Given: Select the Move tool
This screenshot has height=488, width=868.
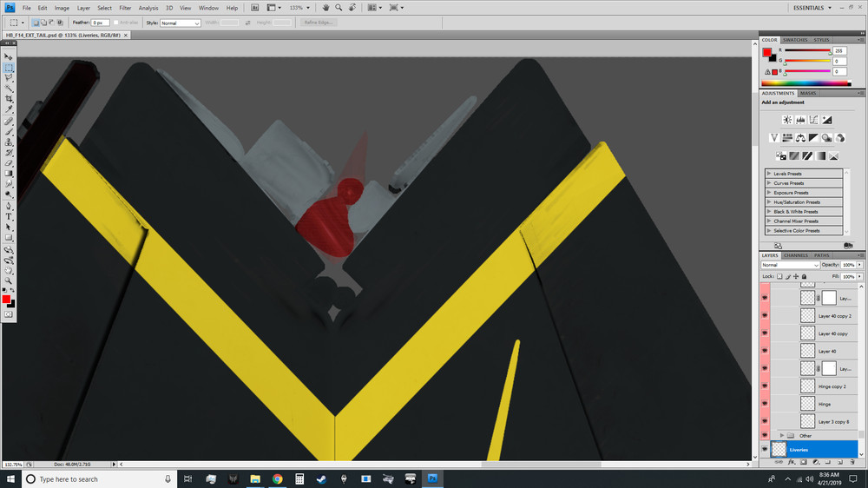Looking at the screenshot, I should tap(9, 56).
